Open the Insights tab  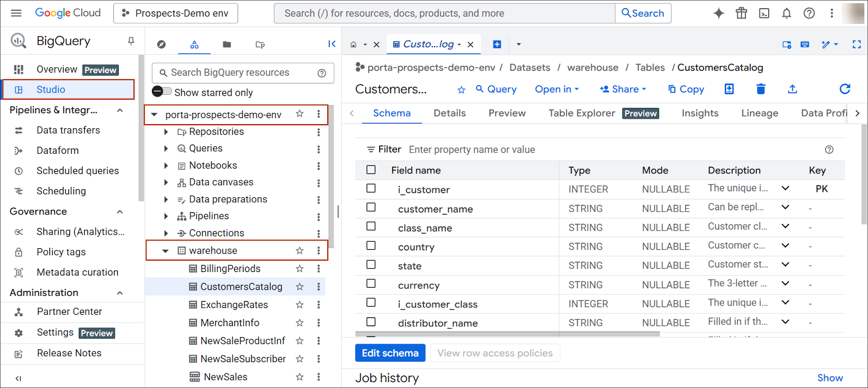[x=700, y=113]
